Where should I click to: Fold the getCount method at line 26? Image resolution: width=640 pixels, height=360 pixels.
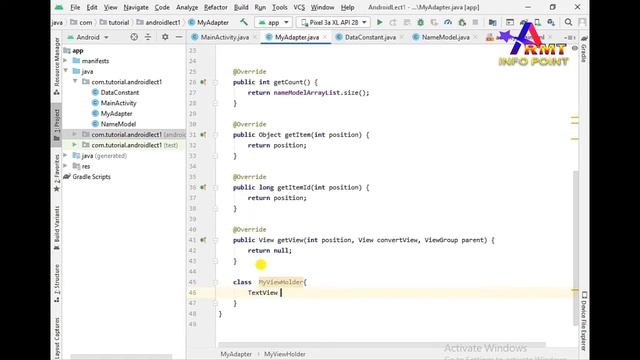[x=216, y=82]
